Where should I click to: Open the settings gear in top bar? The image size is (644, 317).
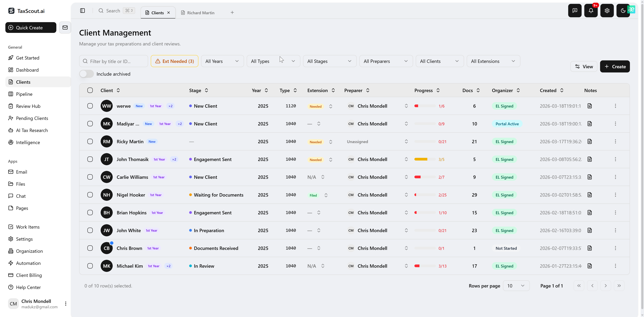(607, 11)
